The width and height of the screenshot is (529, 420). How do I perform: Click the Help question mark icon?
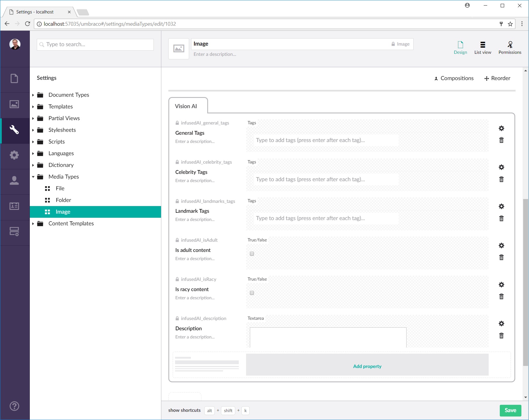point(14,406)
